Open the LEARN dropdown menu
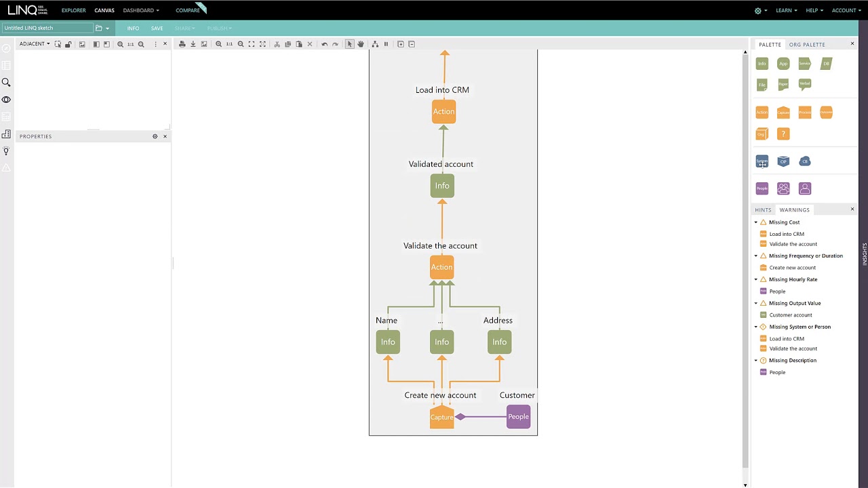 pos(786,10)
